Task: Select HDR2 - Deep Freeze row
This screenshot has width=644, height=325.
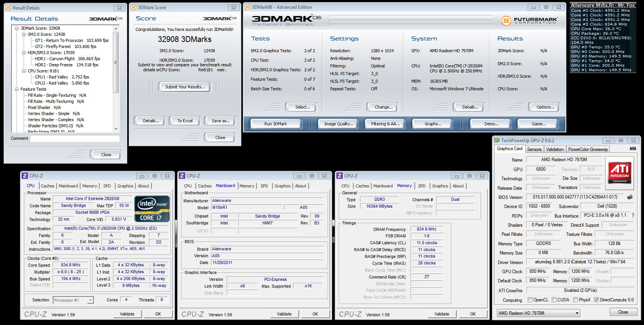Action: pyautogui.click(x=66, y=65)
